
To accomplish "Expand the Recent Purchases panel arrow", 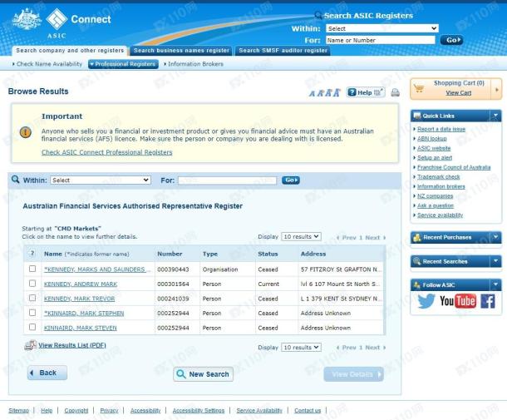I will (495, 237).
